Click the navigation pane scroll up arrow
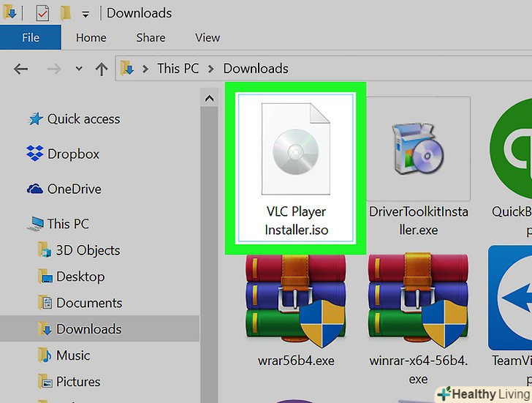This screenshot has height=403, width=532. [x=209, y=99]
